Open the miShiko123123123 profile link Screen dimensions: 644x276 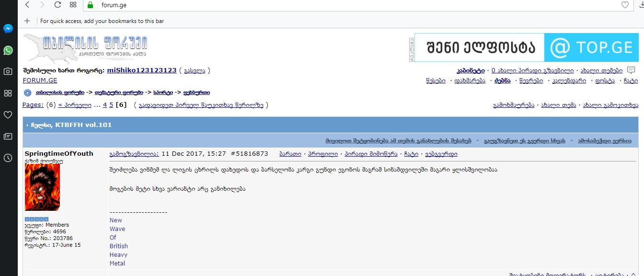coord(142,70)
